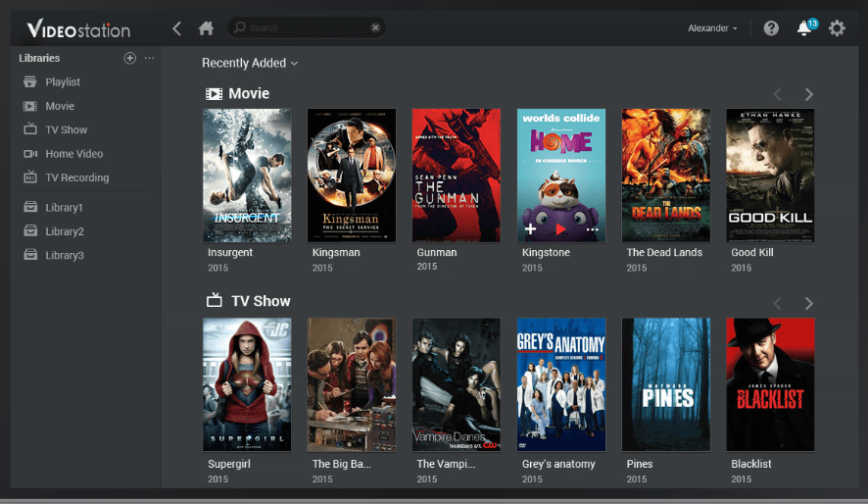The width and height of the screenshot is (868, 504).
Task: Open the Supergirl show poster
Action: click(247, 384)
